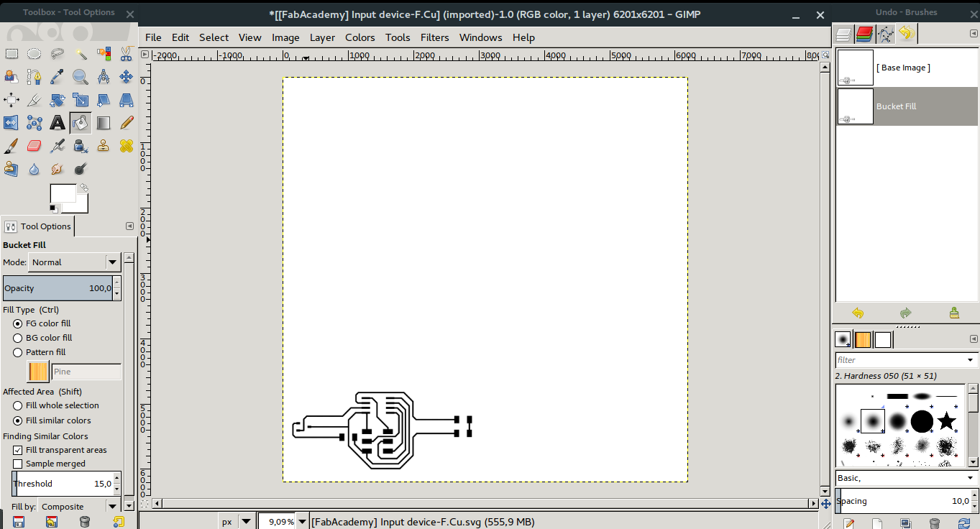The width and height of the screenshot is (980, 529).
Task: Choose the Color Picker tool
Action: point(57,76)
